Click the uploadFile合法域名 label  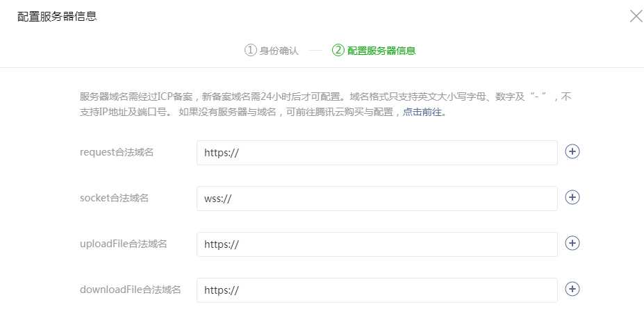coord(123,244)
